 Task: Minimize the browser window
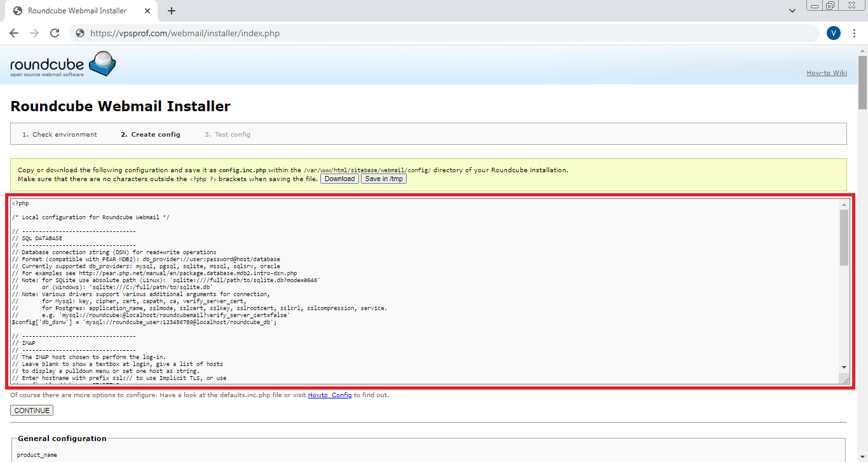814,6
